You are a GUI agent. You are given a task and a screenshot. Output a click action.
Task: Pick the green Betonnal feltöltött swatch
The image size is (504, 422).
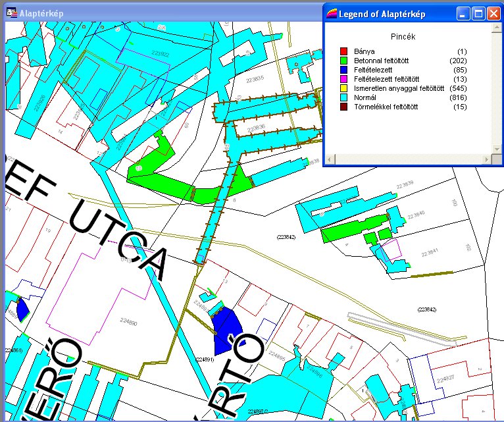coord(343,60)
